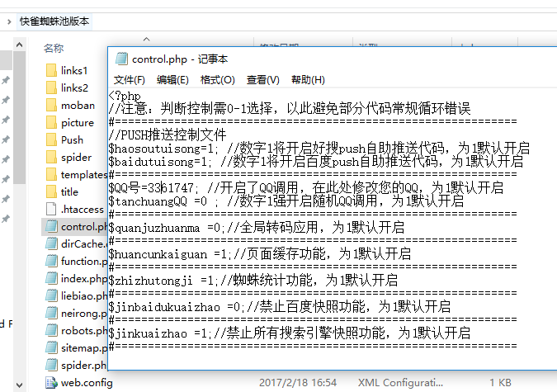The image size is (557, 392).
Task: Open the 格式(O) menu in Notepad
Action: [x=217, y=80]
